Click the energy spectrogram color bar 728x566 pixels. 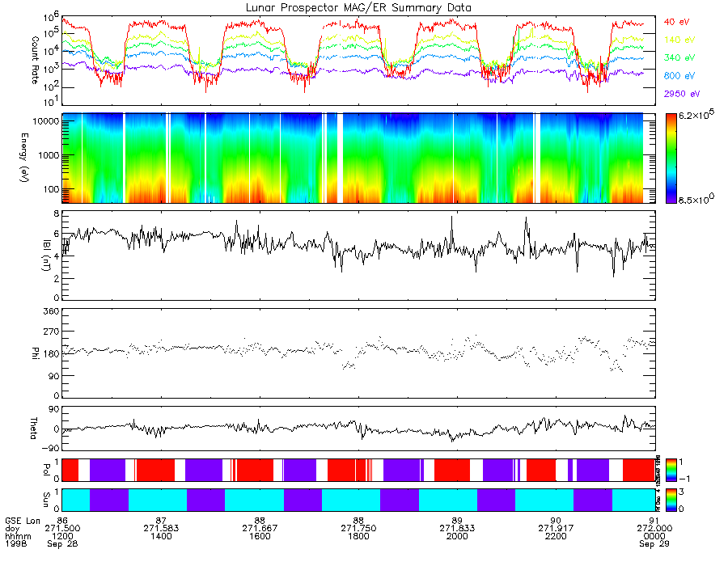(671, 158)
